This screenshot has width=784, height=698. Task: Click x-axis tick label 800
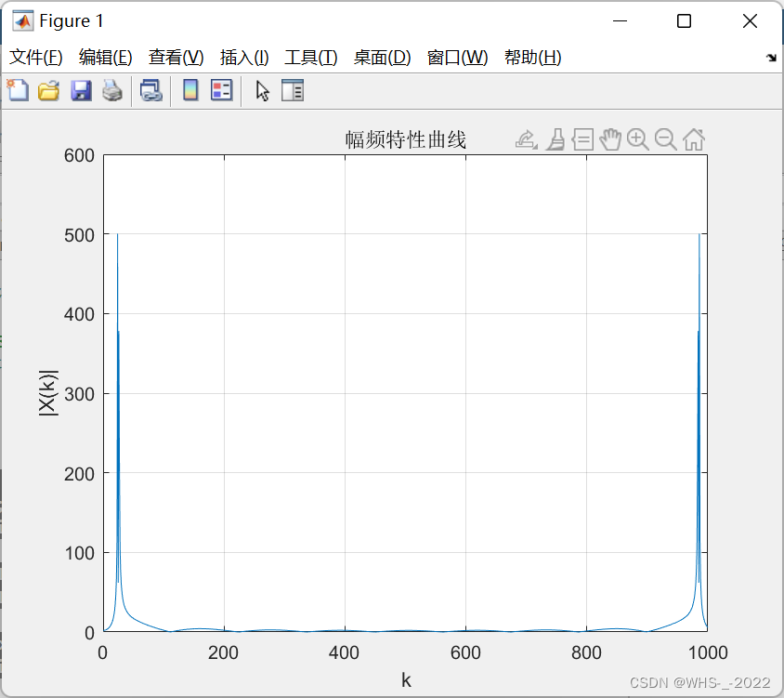[x=586, y=652]
